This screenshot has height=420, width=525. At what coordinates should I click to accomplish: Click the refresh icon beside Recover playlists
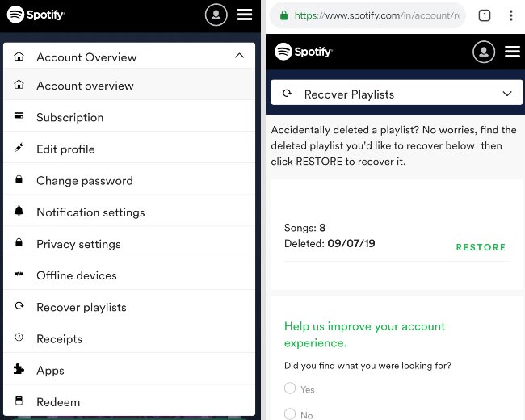[19, 305]
